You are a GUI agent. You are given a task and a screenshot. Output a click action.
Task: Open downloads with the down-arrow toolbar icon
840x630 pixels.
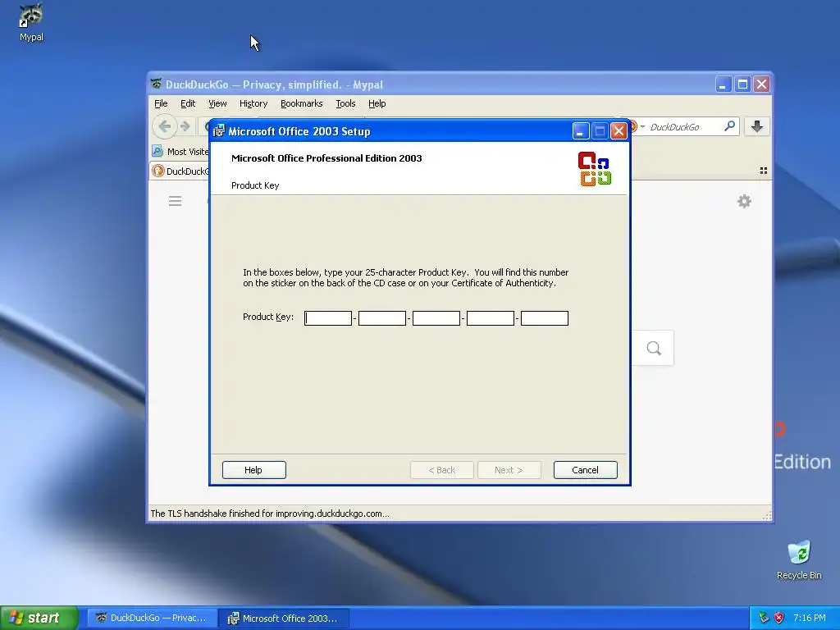756,126
